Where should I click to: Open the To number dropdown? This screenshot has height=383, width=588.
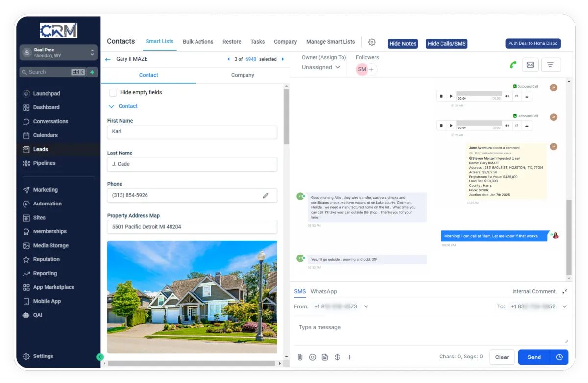[x=564, y=306]
